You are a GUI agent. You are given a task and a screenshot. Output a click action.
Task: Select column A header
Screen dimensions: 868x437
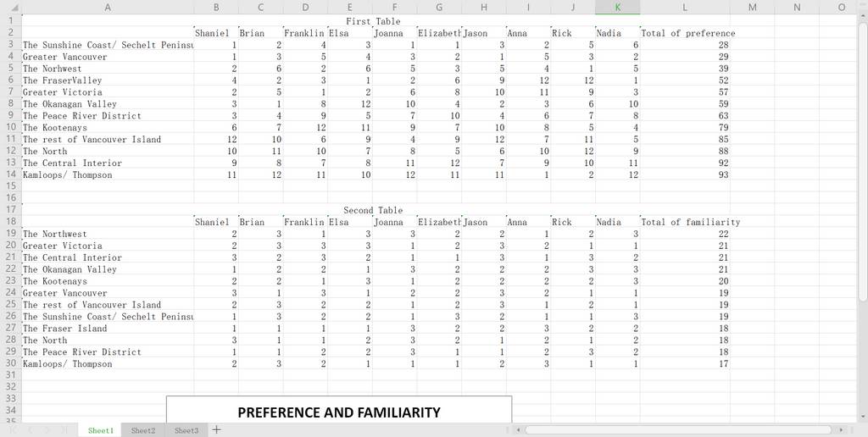pos(108,7)
